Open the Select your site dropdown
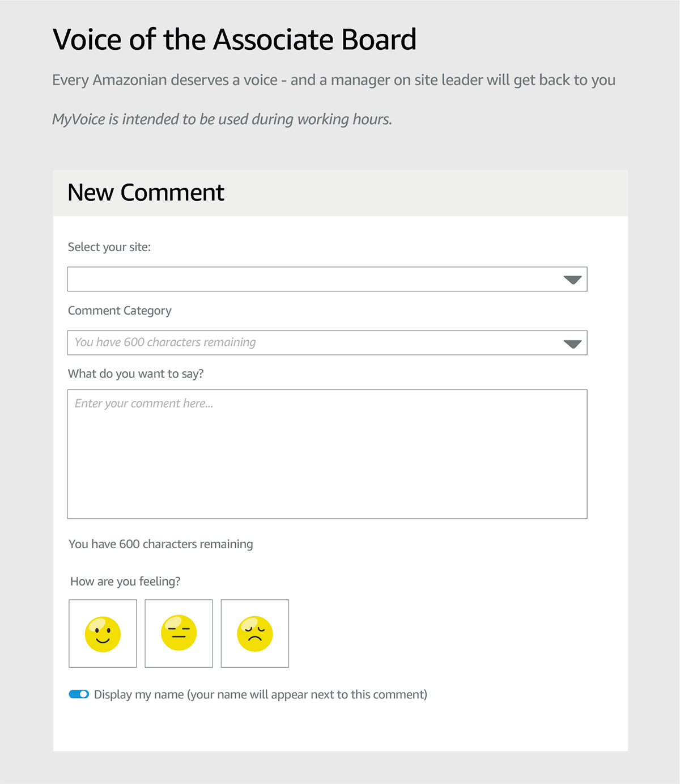Viewport: 680px width, 784px height. click(x=327, y=279)
